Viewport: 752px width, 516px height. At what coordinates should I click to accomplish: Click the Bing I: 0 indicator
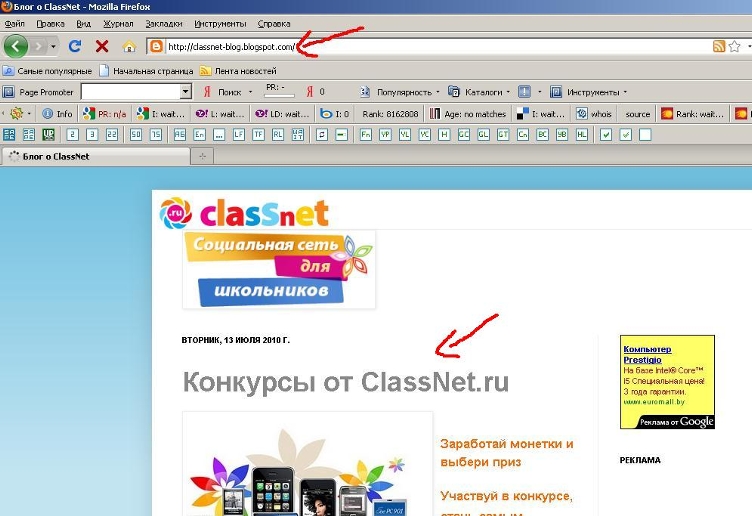335,114
